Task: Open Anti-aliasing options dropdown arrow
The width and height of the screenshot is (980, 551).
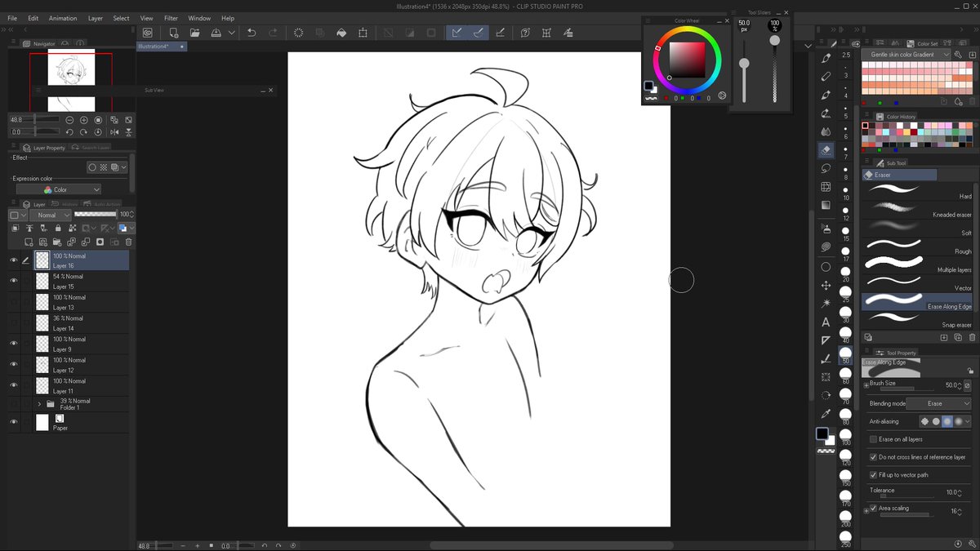Action: (968, 422)
